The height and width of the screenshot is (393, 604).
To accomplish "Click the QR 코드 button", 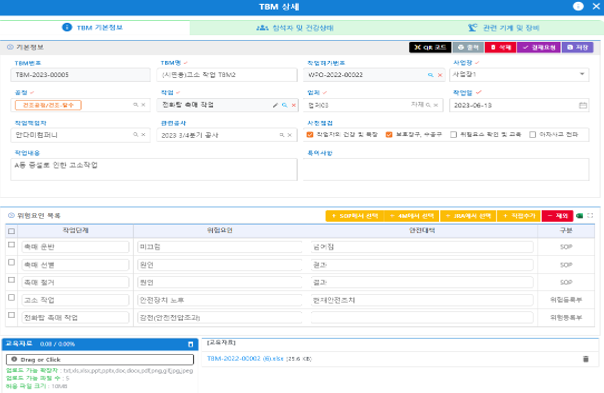I will click(x=430, y=47).
